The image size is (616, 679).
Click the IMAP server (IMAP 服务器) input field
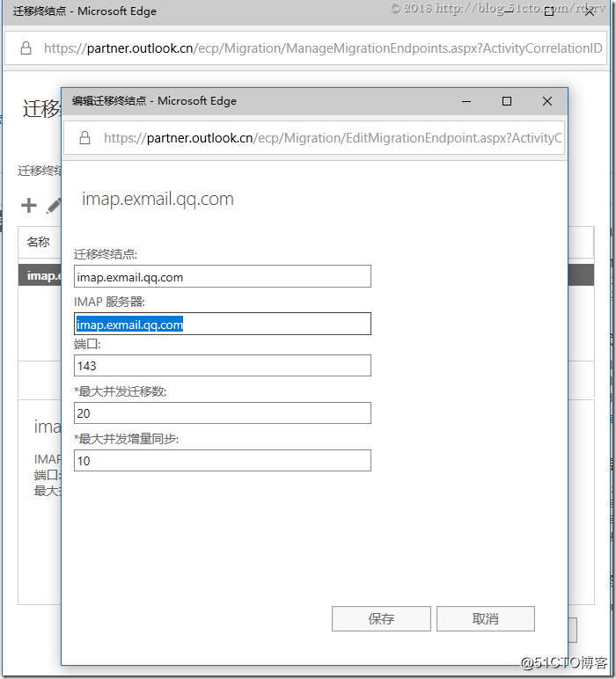pos(223,324)
